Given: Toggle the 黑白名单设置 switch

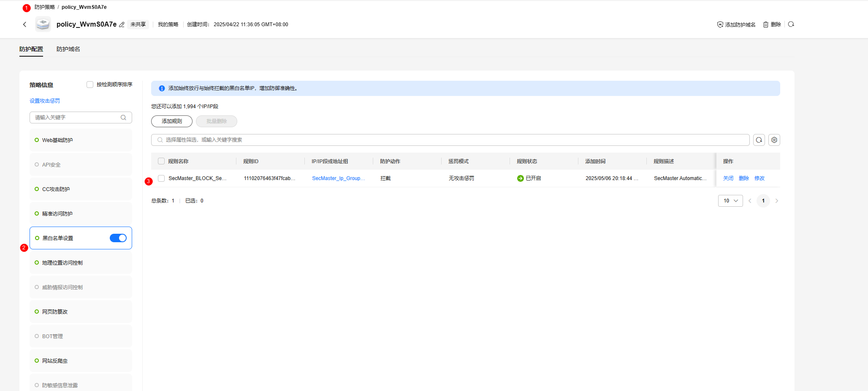Looking at the screenshot, I should pos(118,238).
